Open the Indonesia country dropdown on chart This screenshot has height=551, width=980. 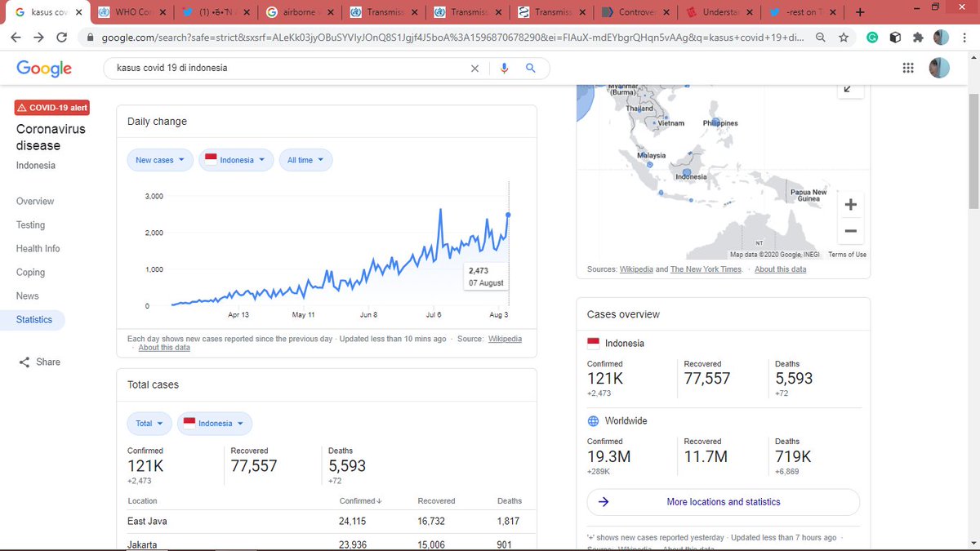pyautogui.click(x=236, y=160)
